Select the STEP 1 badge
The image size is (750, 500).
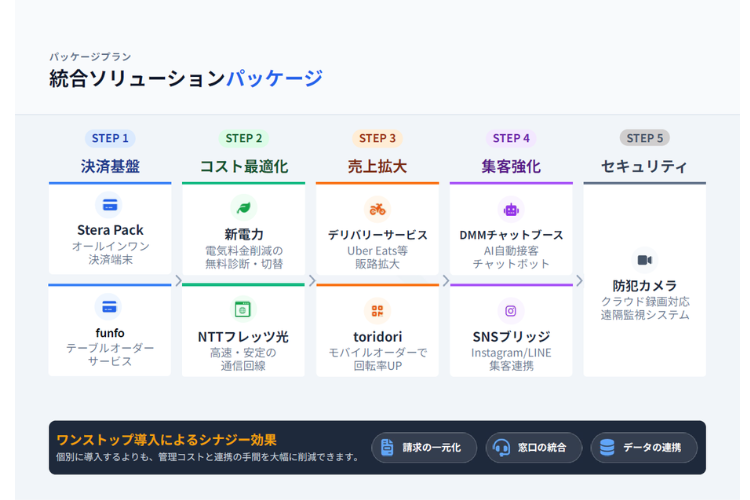coord(110,138)
